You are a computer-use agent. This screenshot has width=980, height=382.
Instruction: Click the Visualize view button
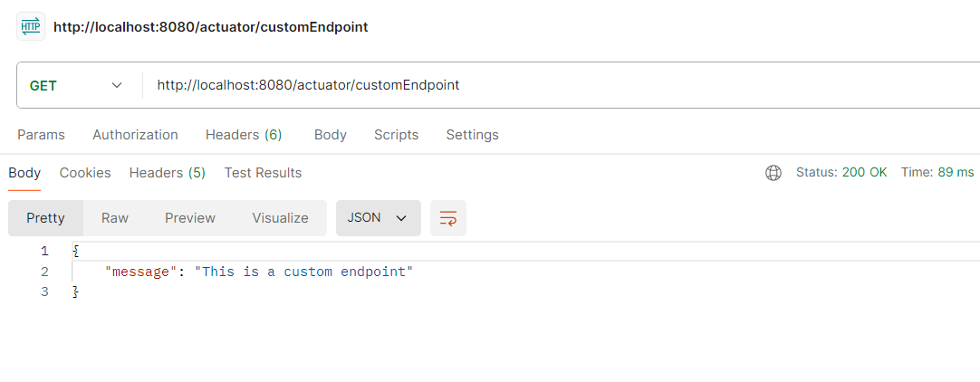pos(280,218)
